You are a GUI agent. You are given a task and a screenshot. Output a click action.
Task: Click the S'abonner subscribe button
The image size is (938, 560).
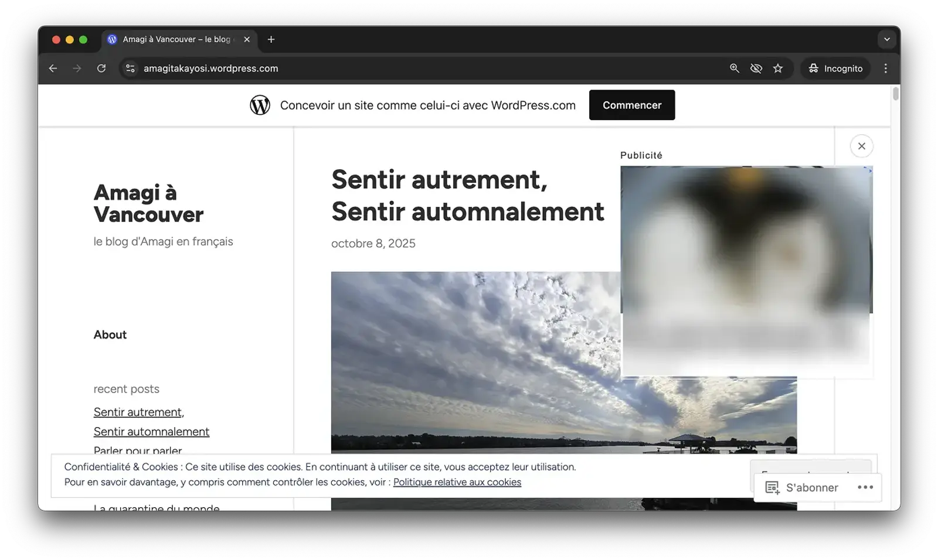point(802,487)
